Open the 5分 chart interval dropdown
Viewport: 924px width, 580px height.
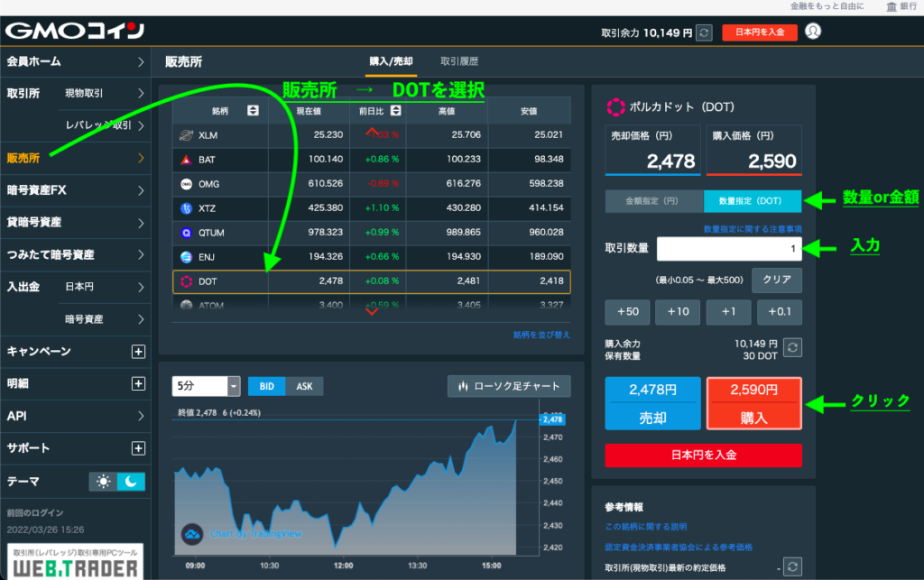pyautogui.click(x=206, y=386)
